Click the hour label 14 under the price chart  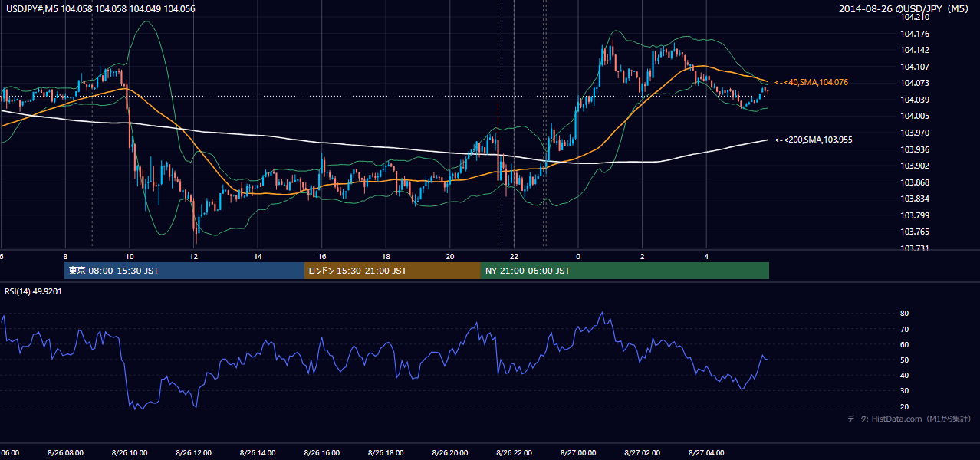tap(258, 257)
